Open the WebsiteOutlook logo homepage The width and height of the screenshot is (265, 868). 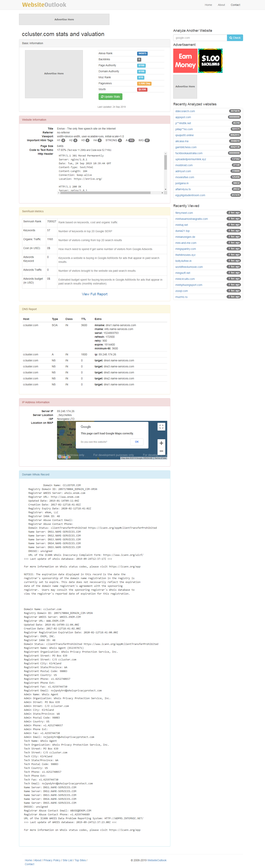click(44, 5)
